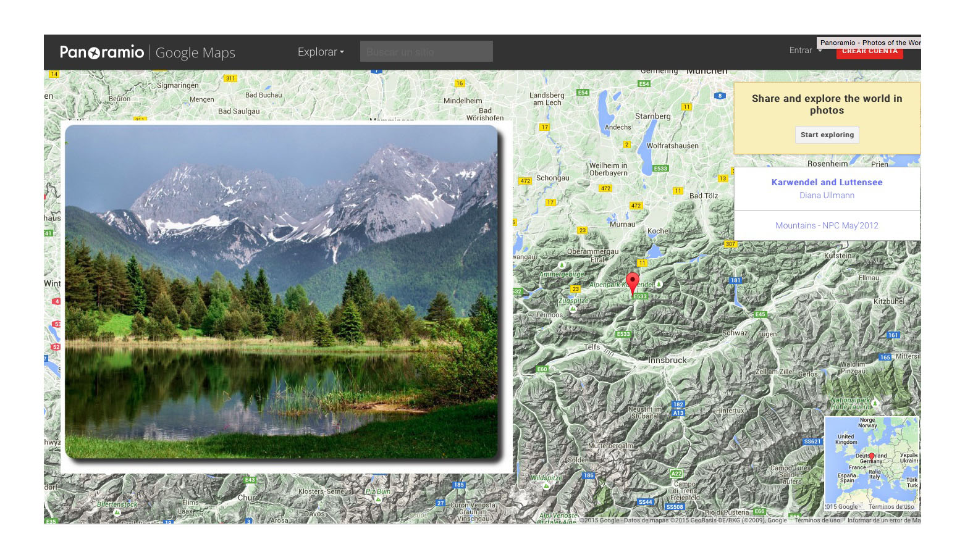Click the Kufstein map label

(x=838, y=256)
